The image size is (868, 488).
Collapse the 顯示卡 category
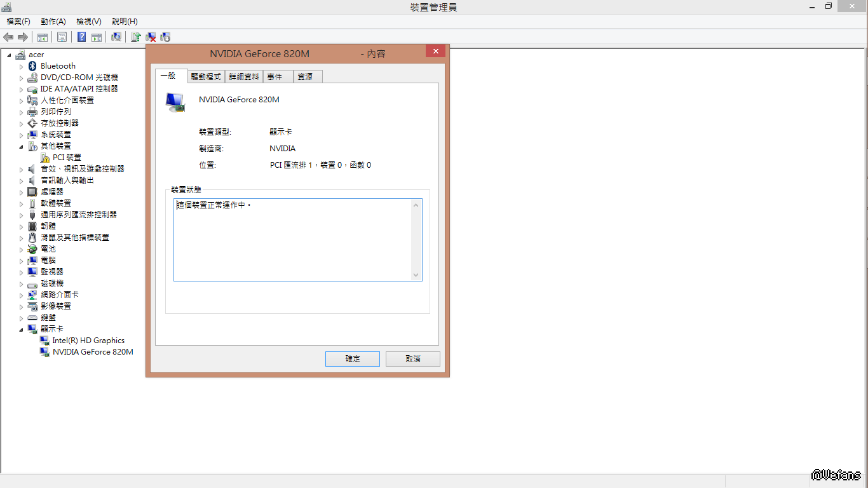[21, 329]
